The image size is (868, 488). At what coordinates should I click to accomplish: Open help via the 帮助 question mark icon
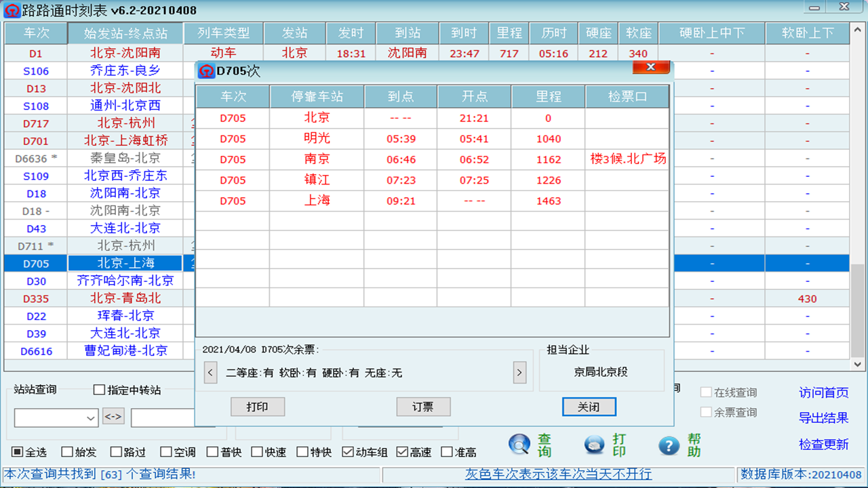click(x=669, y=445)
